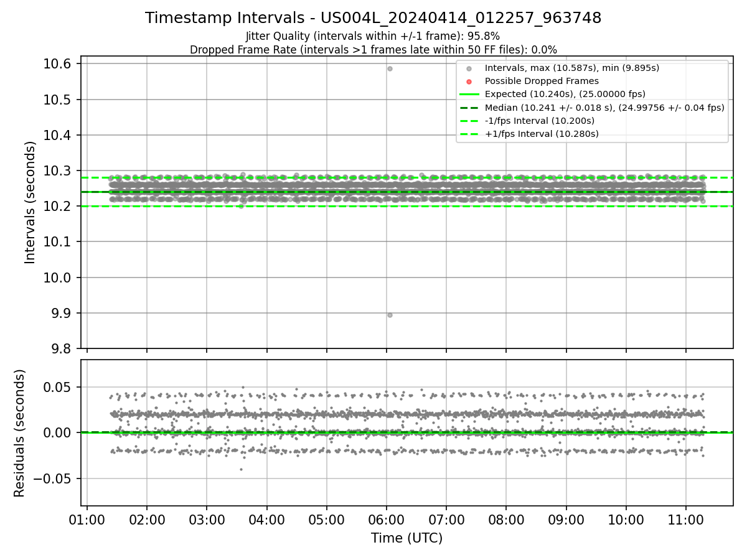Click the dark green dashed Median legend sample
747x560 pixels.
(x=469, y=107)
